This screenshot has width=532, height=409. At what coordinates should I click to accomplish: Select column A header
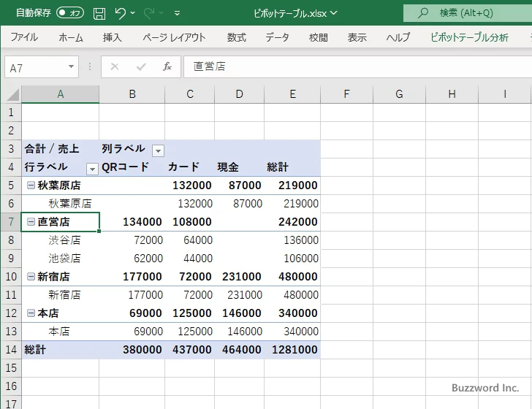click(x=61, y=94)
